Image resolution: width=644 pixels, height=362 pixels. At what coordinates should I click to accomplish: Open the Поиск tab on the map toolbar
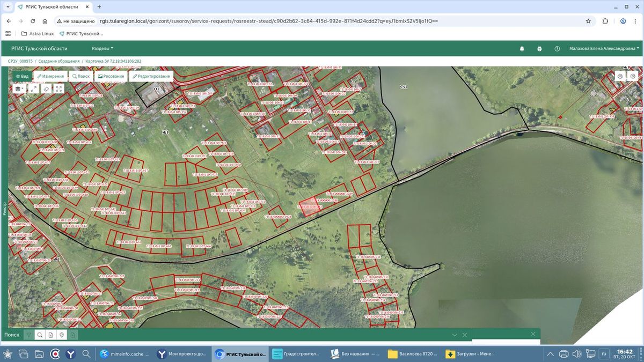click(81, 76)
